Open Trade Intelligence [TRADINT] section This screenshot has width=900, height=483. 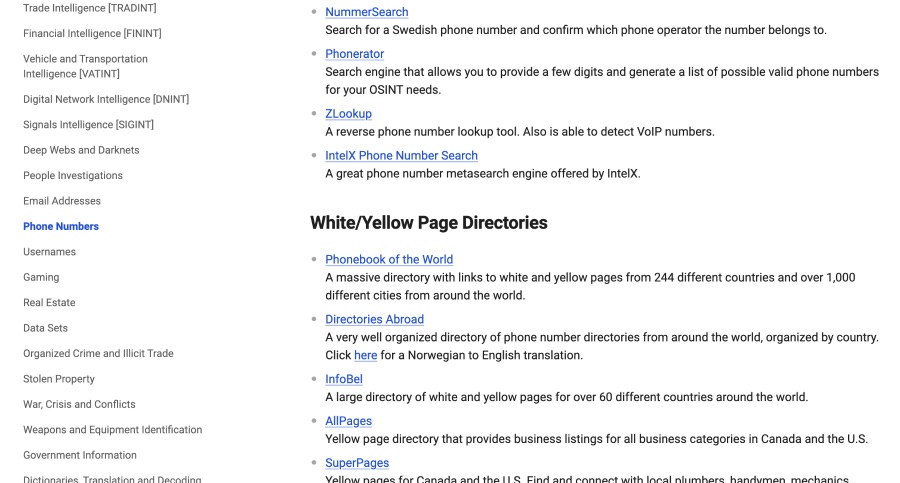click(90, 8)
